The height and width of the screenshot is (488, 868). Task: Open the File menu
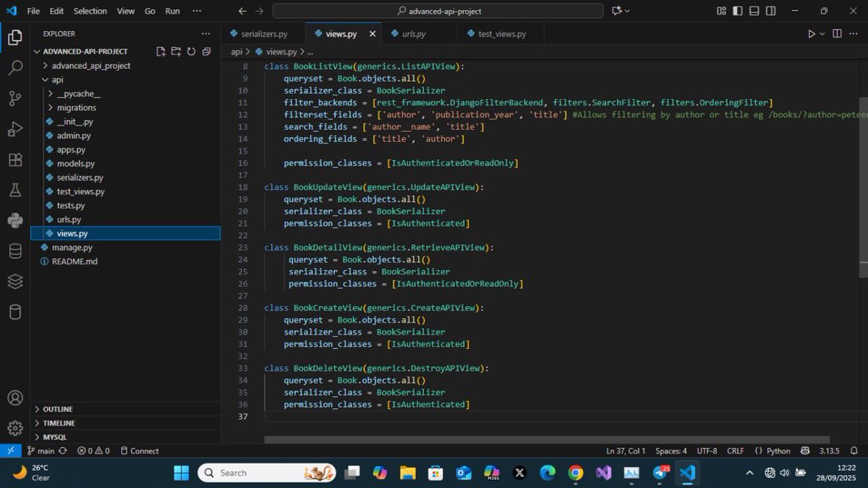33,11
